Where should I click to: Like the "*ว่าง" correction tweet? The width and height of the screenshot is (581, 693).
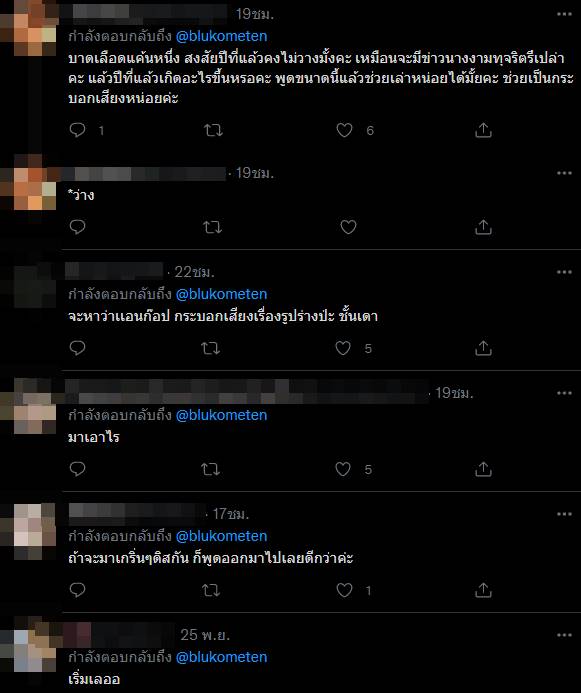coord(348,227)
